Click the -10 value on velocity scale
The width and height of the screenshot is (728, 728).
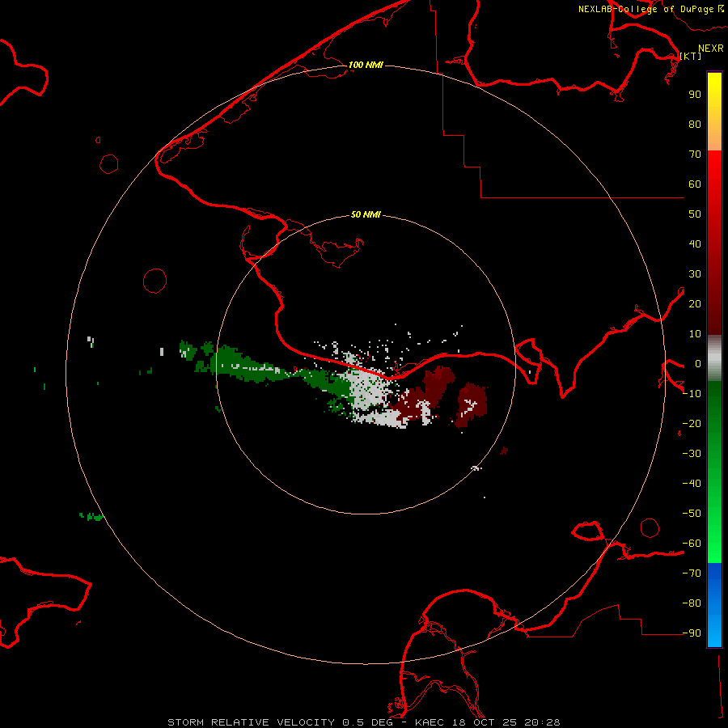click(x=692, y=394)
